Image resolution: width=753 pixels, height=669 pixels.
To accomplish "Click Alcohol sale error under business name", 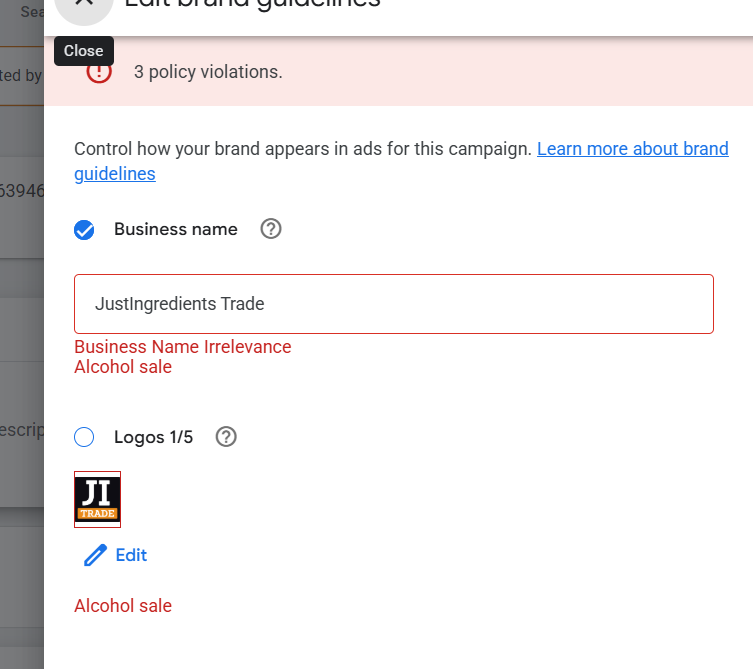I will click(x=123, y=367).
